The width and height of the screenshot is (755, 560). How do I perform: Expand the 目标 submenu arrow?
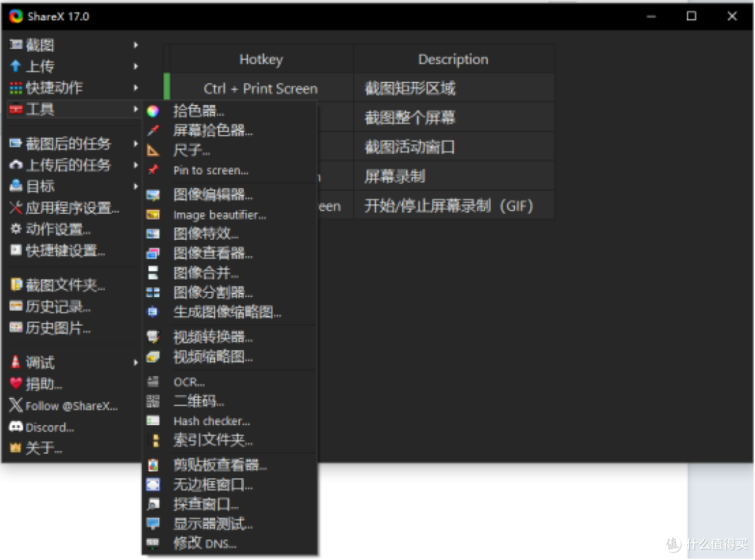tap(136, 187)
